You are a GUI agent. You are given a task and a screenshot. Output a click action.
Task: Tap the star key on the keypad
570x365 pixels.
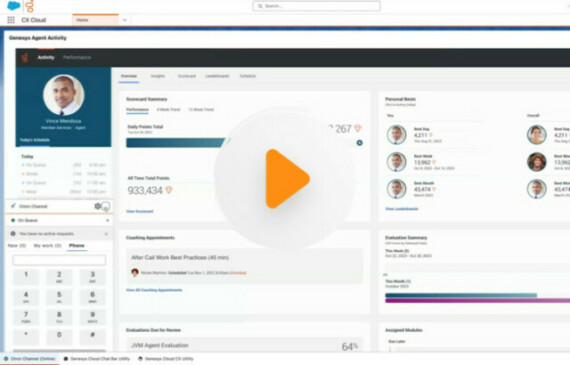click(x=26, y=337)
